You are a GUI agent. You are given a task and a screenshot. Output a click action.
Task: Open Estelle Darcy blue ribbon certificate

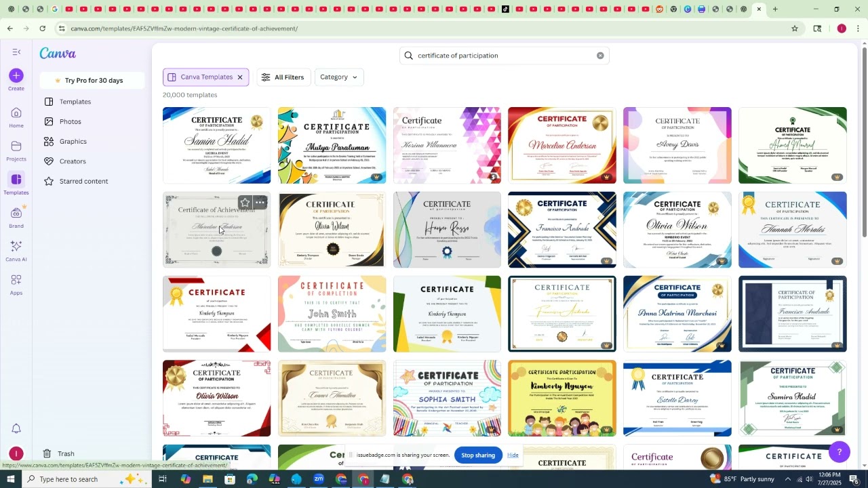(x=677, y=399)
